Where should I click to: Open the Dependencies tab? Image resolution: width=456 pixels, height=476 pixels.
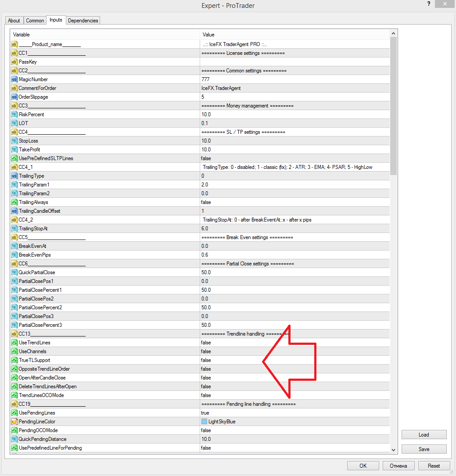click(x=83, y=20)
